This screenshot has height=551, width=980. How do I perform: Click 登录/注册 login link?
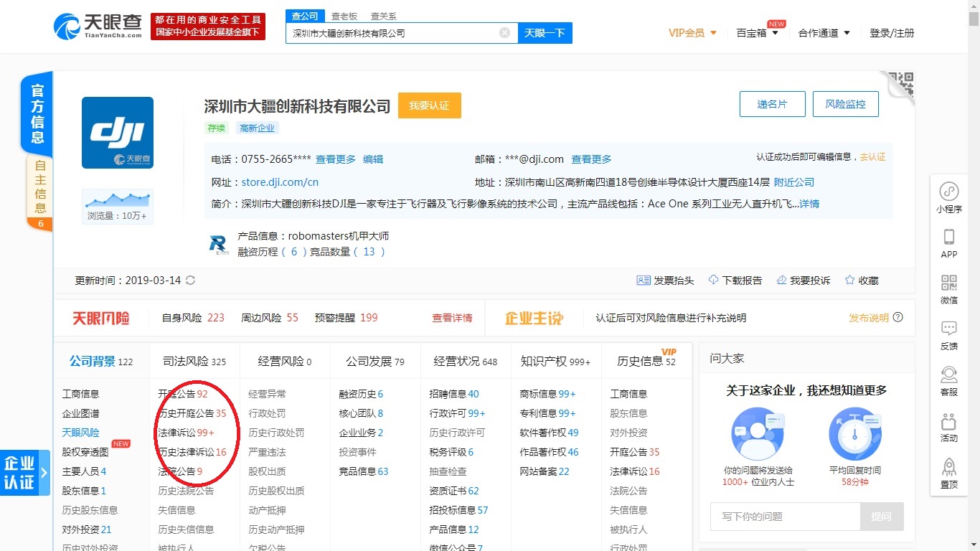(x=892, y=33)
